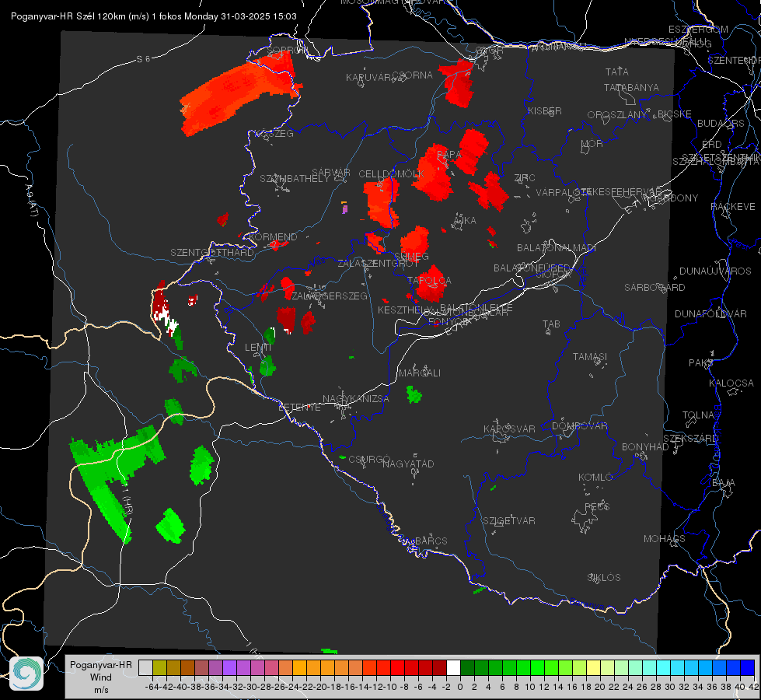Click the 'BAJA' city label
The image size is (761, 700).
(724, 483)
